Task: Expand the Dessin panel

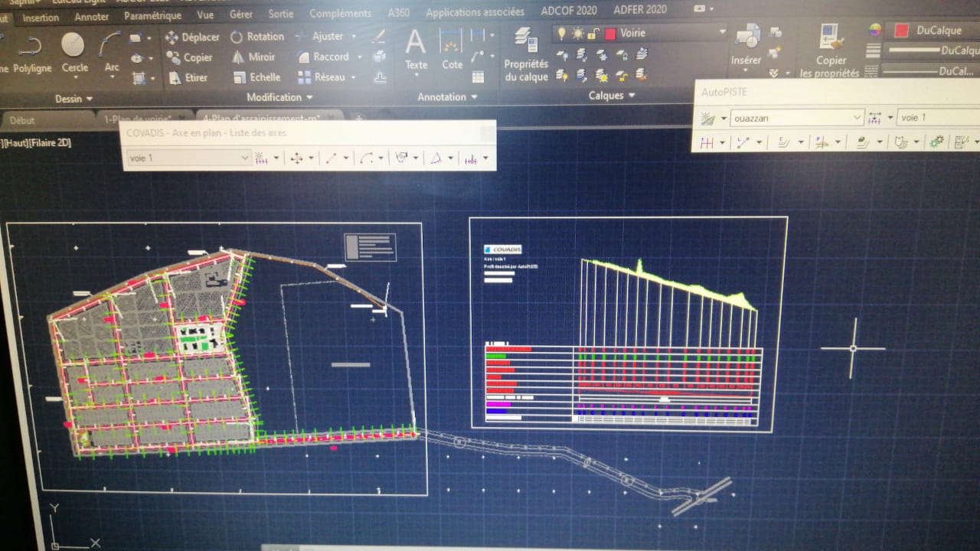Action: (73, 99)
